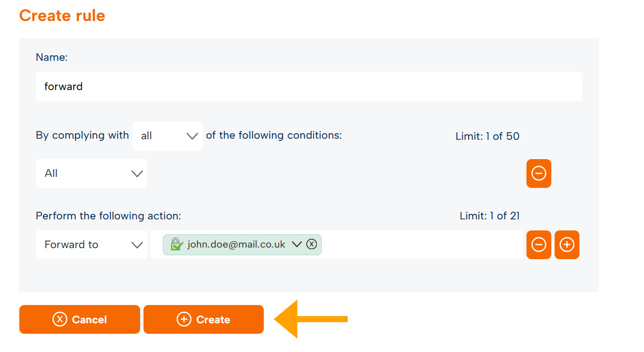Focus the rule Name input field

pos(309,87)
